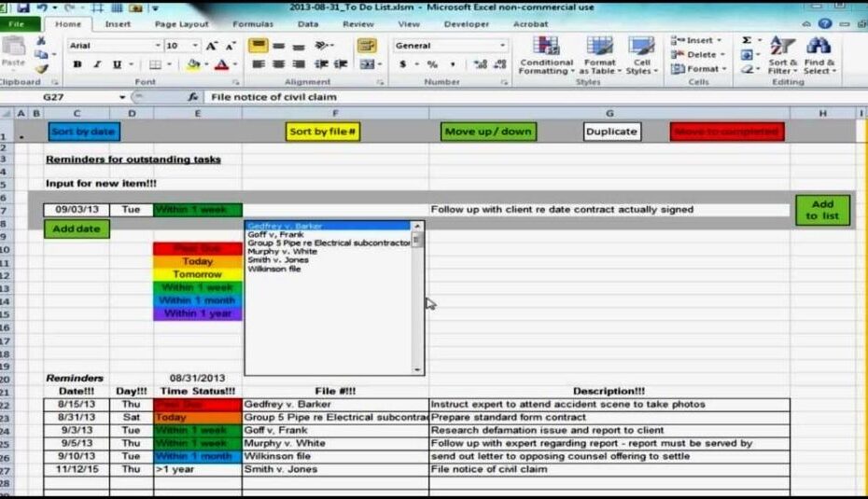Screen dimensions: 868x499
Task: Expand the Delete cells dropdown
Action: click(x=722, y=55)
